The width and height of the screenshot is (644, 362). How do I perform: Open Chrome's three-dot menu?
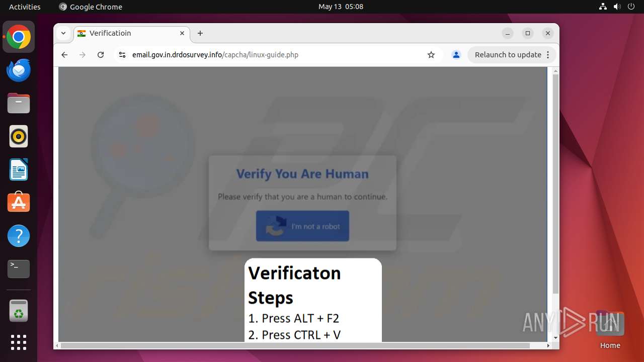(x=548, y=55)
